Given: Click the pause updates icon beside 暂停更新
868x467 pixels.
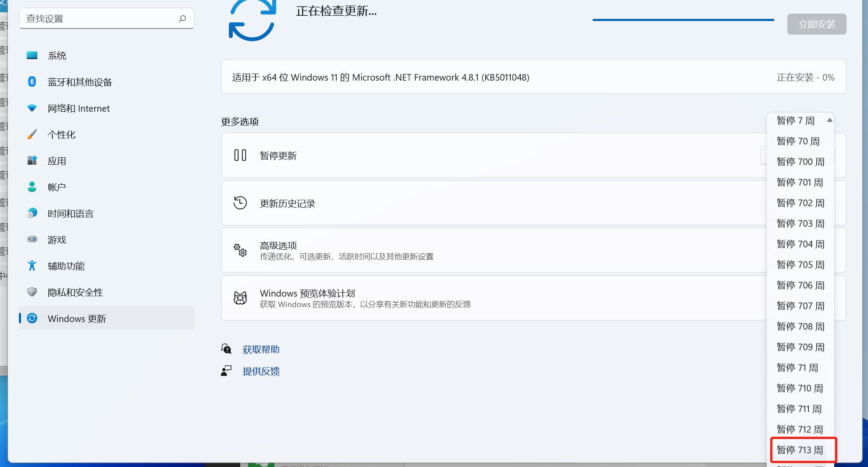Looking at the screenshot, I should [x=240, y=155].
